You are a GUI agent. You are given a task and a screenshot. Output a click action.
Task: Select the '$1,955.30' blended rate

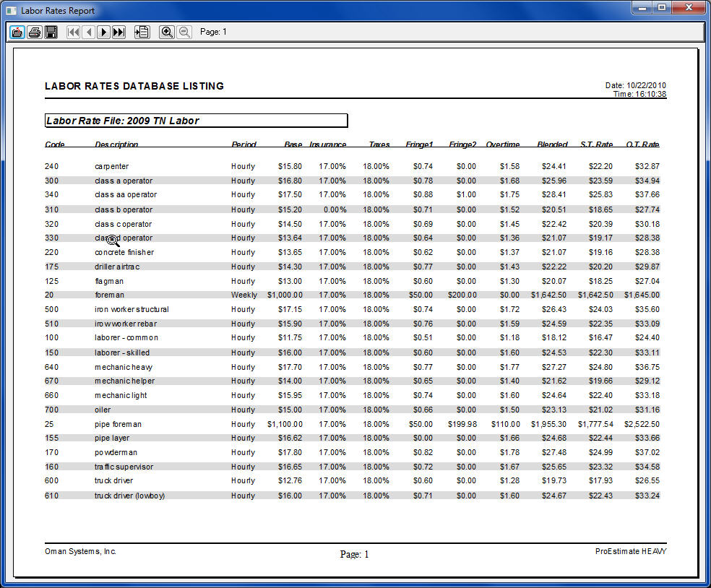click(548, 424)
